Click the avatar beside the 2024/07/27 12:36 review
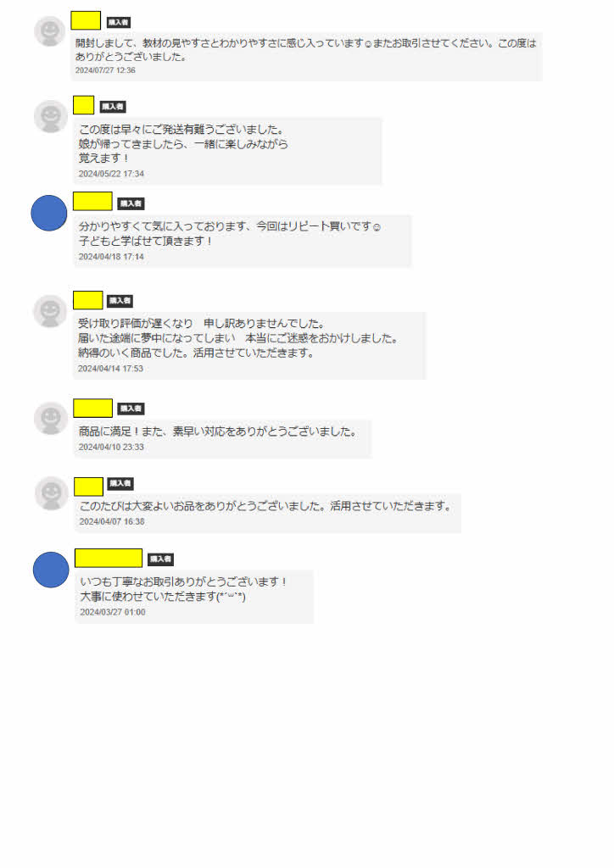 (50, 31)
